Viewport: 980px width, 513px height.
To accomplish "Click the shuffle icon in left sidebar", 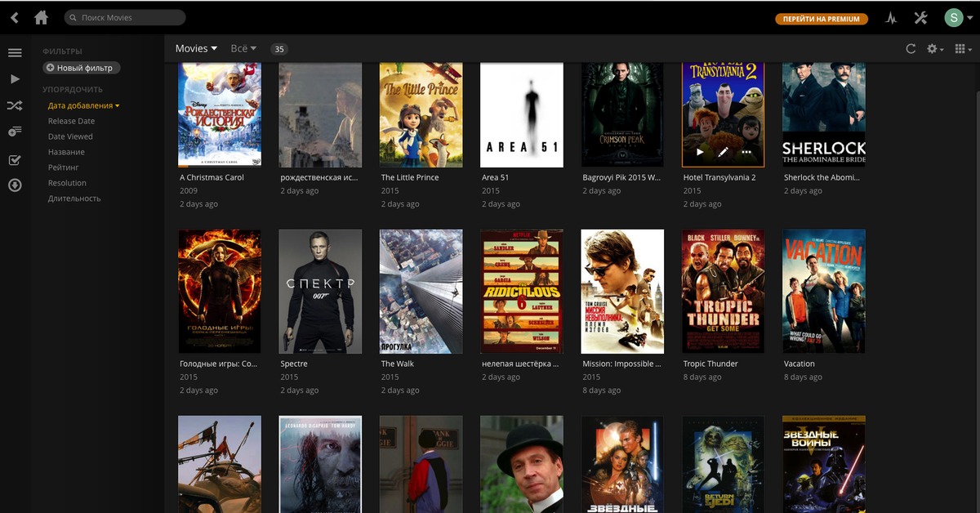I will point(15,105).
